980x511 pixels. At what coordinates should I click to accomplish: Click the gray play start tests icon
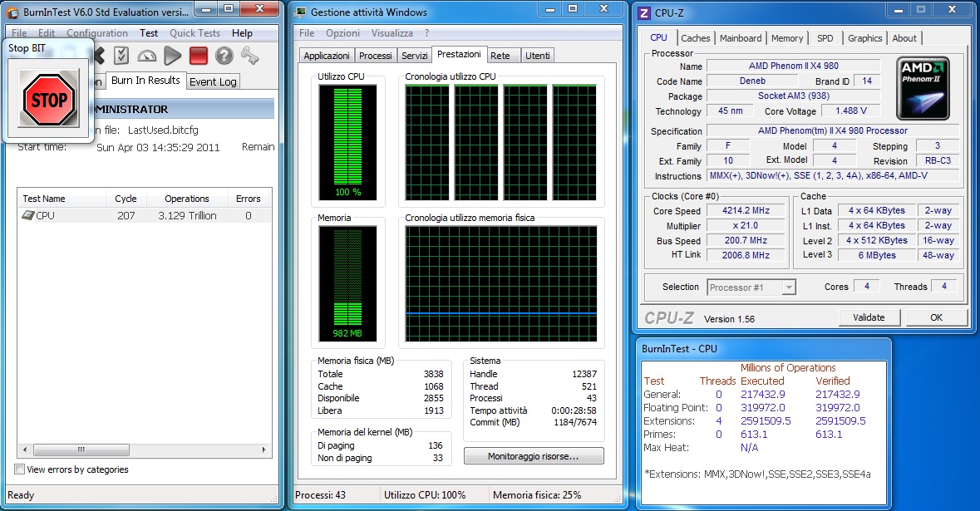coord(173,56)
